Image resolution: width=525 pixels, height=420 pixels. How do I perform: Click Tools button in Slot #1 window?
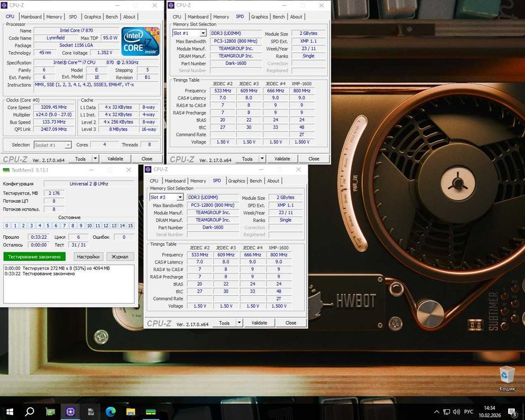pos(247,159)
